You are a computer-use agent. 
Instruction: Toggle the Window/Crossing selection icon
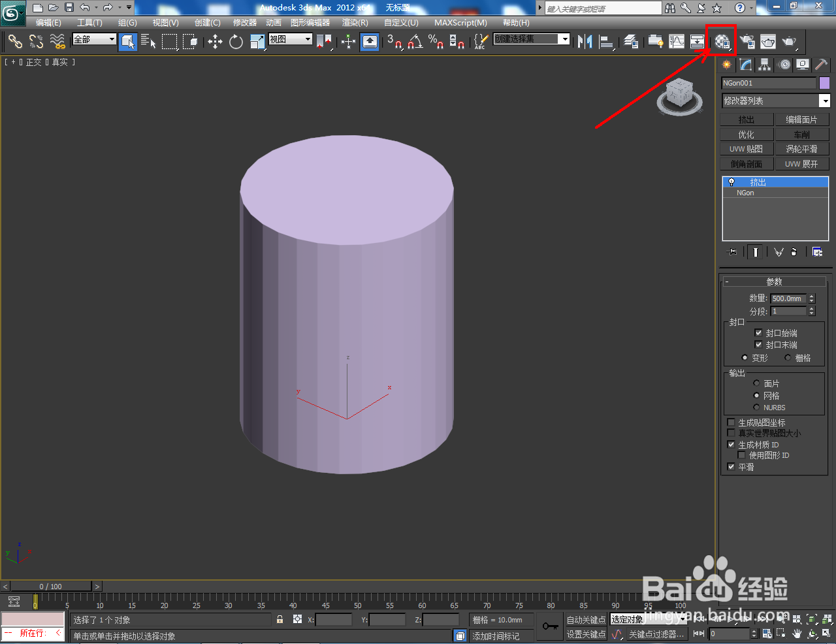[190, 42]
